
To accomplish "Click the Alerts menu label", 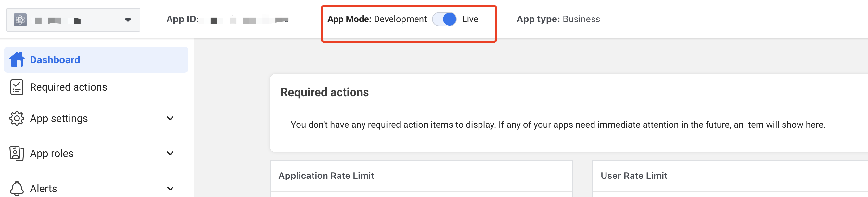I will point(44,189).
